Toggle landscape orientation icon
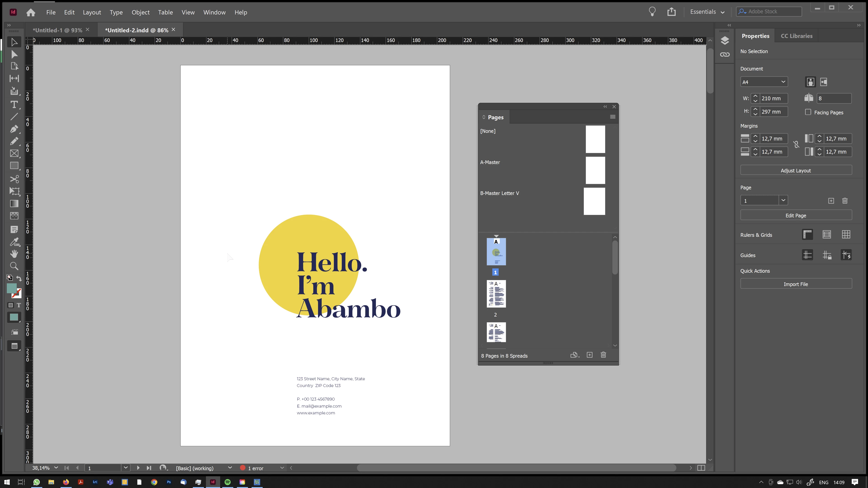Screen dimensions: 868x488 [824, 82]
